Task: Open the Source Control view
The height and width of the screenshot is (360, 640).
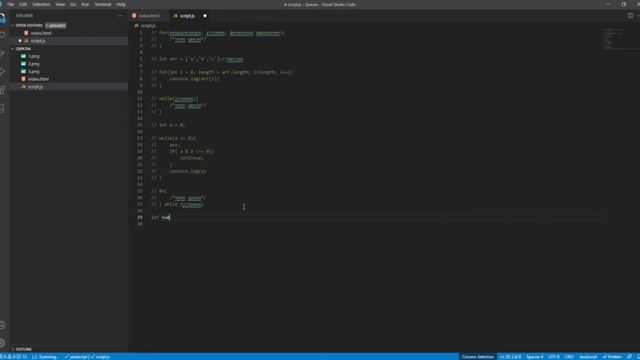Action: [2, 54]
